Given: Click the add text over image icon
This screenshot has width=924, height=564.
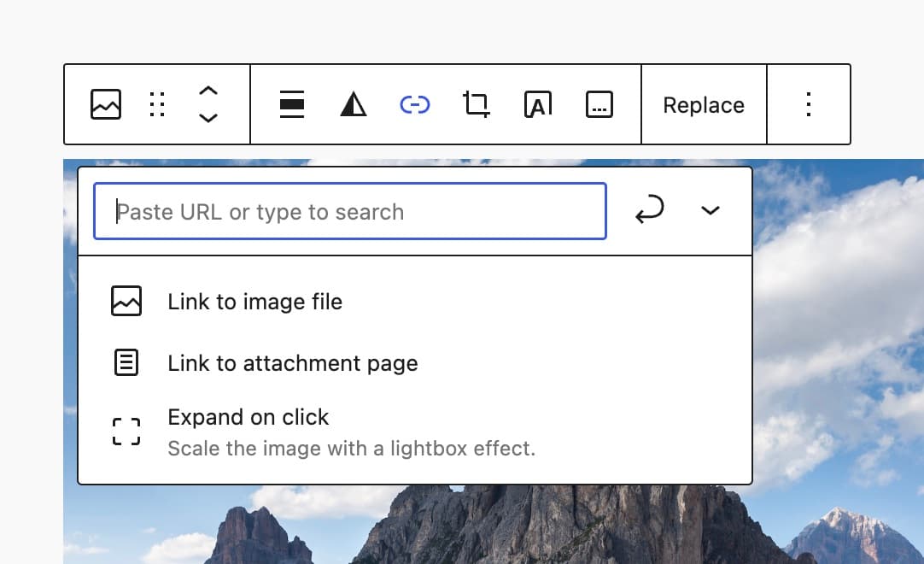Looking at the screenshot, I should tap(537, 104).
